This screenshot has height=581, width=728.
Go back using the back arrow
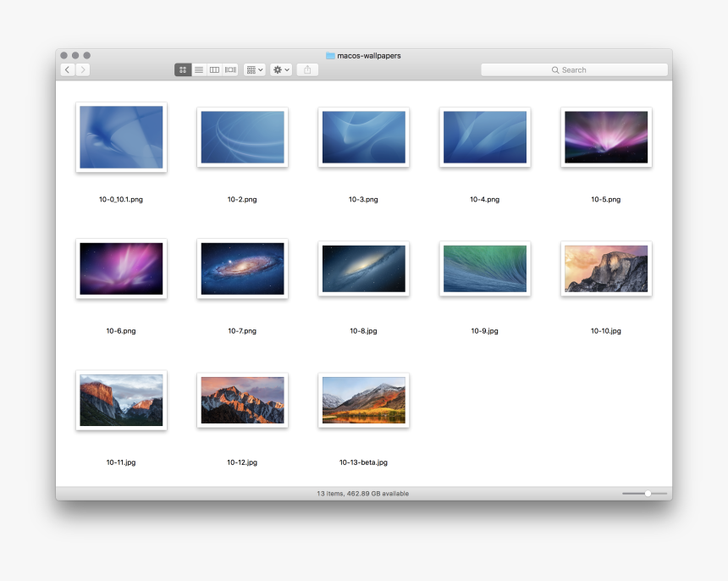point(67,69)
